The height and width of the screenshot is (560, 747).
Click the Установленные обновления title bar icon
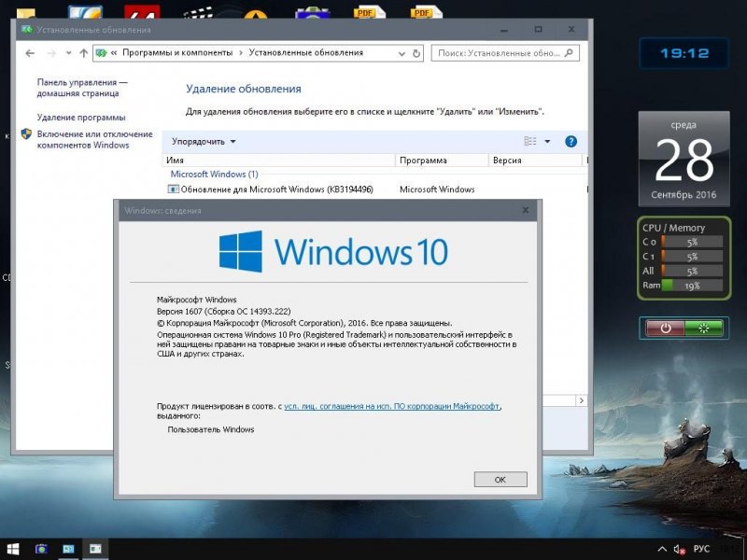(27, 30)
